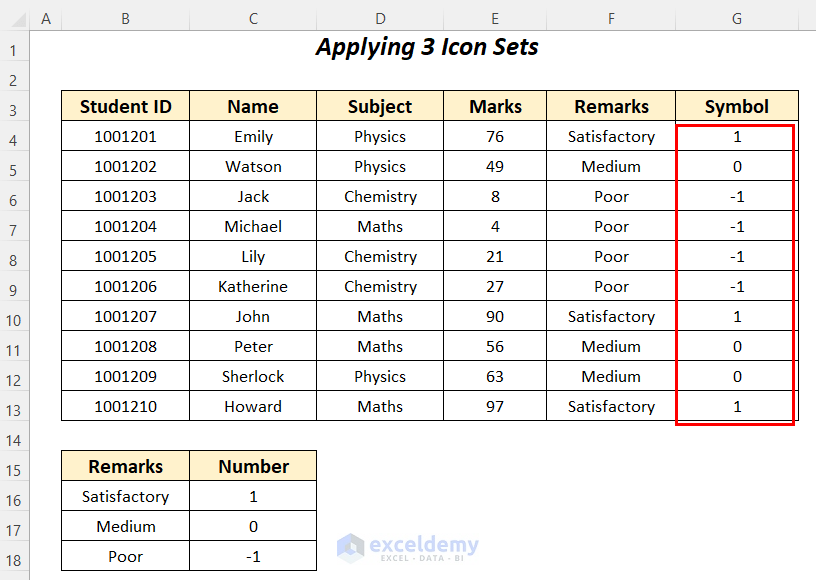This screenshot has height=580, width=816.
Task: Select column D header
Action: pos(380,17)
